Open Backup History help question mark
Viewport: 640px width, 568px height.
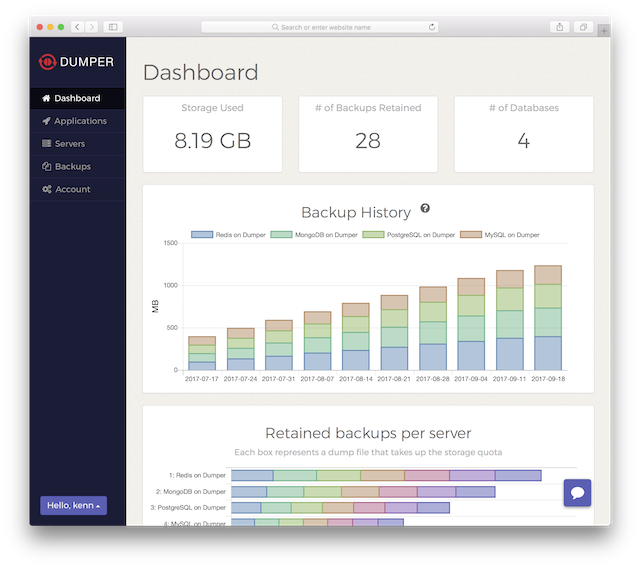tap(425, 209)
